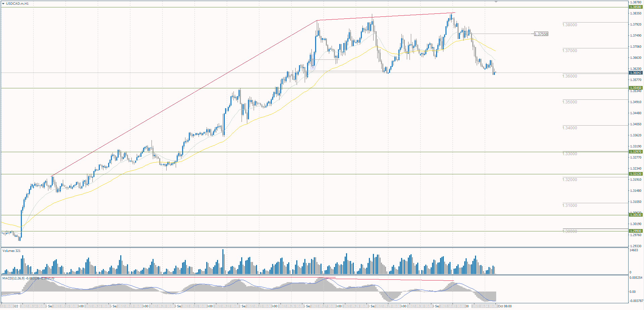Click the 2022.09.30 00:00 date marker
Image resolution: width=644 pixels, height=310 pixels.
pos(420,306)
